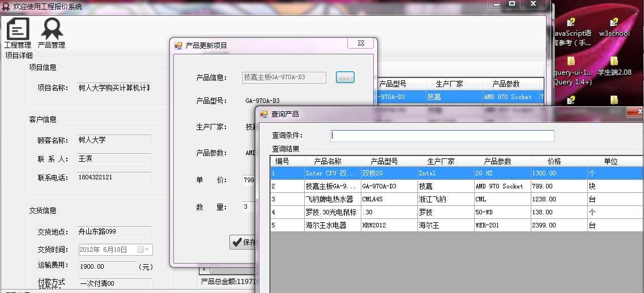644x293 pixels.
Task: Click the 双核2G model cell
Action: coord(389,173)
